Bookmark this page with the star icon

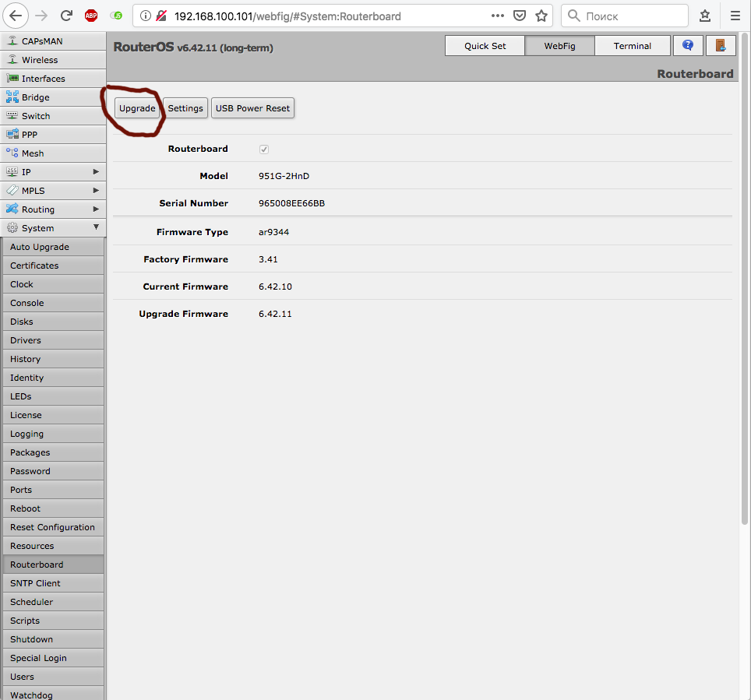(x=541, y=16)
